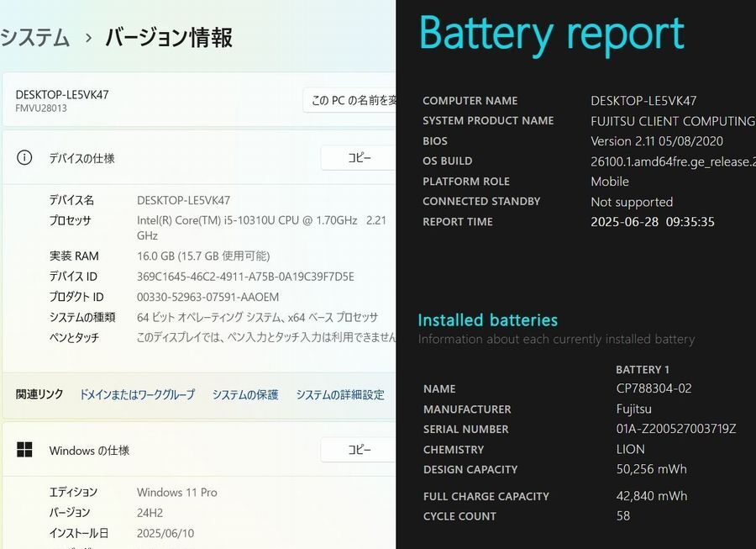756x549 pixels.
Task: Select the RAM value 16.0 GB
Action: click(x=203, y=256)
